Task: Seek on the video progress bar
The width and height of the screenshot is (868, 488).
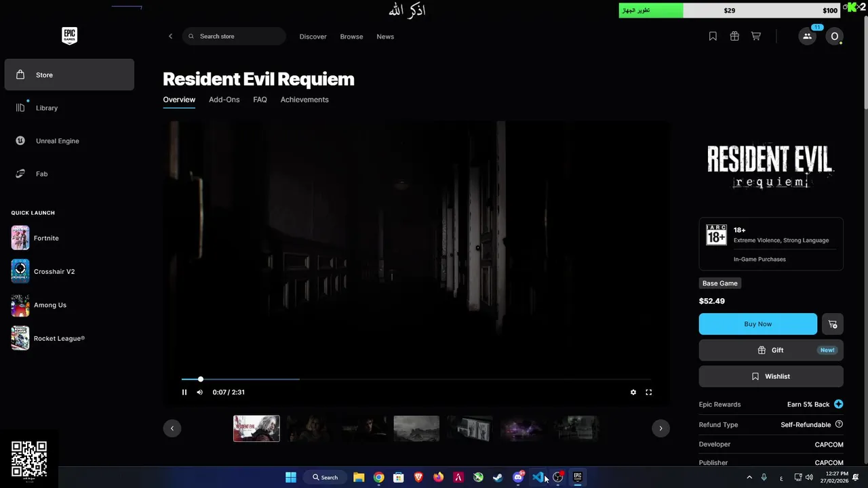Action: 416,380
